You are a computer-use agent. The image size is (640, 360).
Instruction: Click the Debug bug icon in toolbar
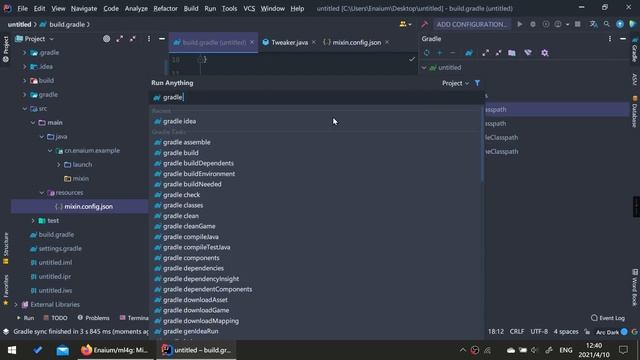click(x=533, y=24)
